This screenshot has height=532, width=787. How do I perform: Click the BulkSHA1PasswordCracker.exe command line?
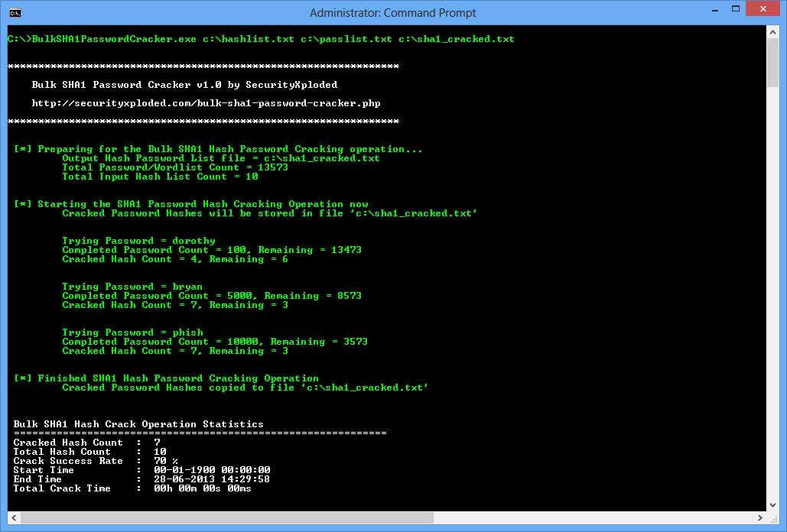click(x=261, y=39)
